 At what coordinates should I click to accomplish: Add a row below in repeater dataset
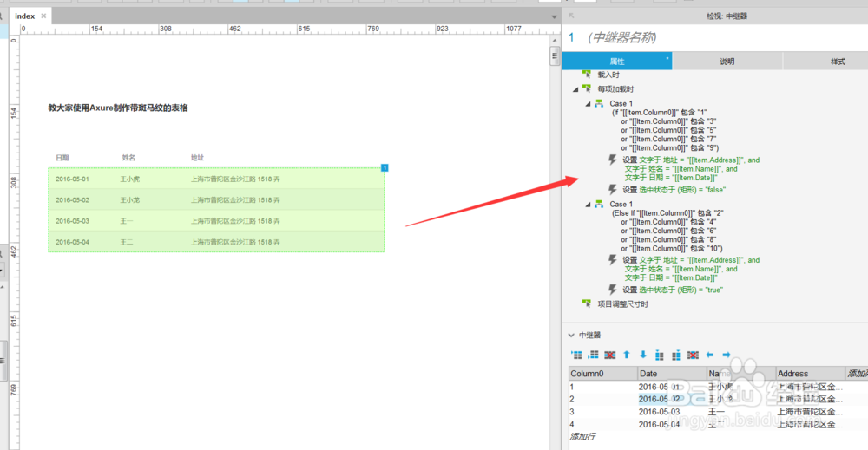[x=593, y=355]
